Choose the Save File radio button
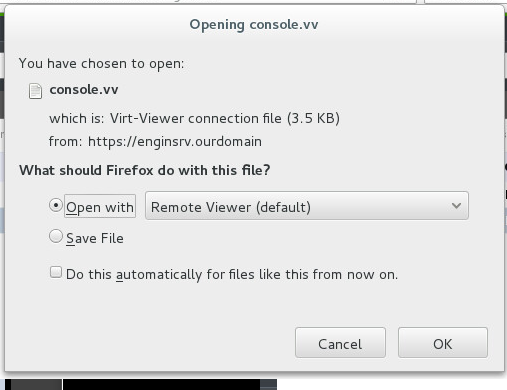The height and width of the screenshot is (390, 507). pyautogui.click(x=56, y=236)
